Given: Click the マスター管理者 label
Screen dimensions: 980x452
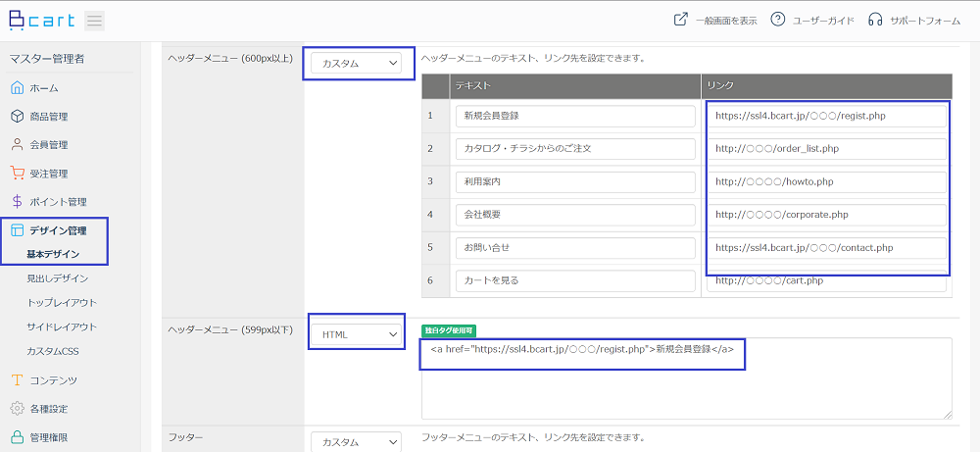Looking at the screenshot, I should [x=47, y=60].
